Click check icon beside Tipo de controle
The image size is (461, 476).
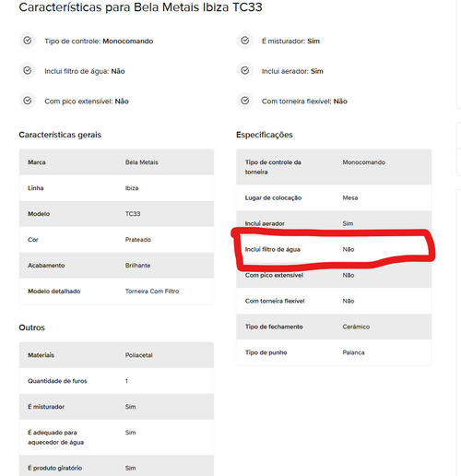pyautogui.click(x=28, y=41)
